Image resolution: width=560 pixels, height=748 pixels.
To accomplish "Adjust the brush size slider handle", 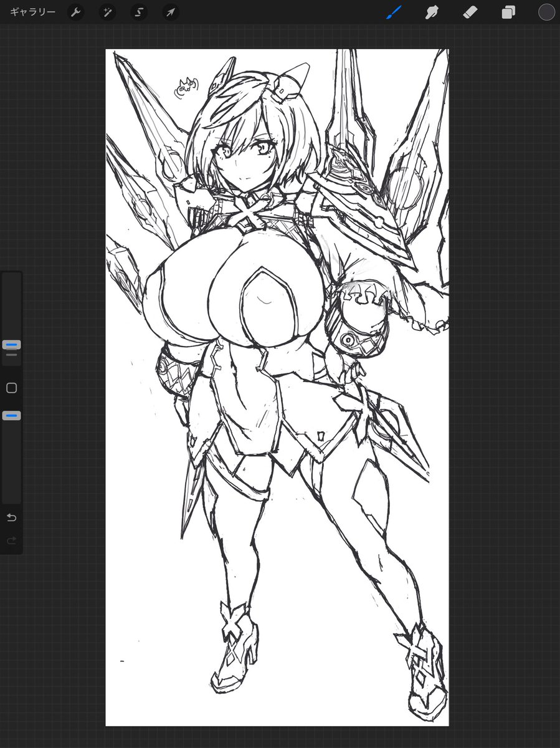I will [11, 345].
